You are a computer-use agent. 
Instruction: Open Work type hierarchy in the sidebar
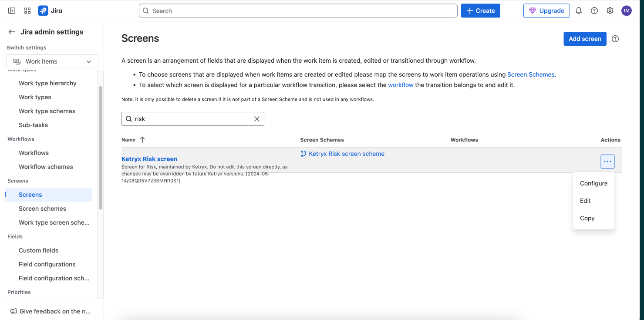[x=47, y=83]
